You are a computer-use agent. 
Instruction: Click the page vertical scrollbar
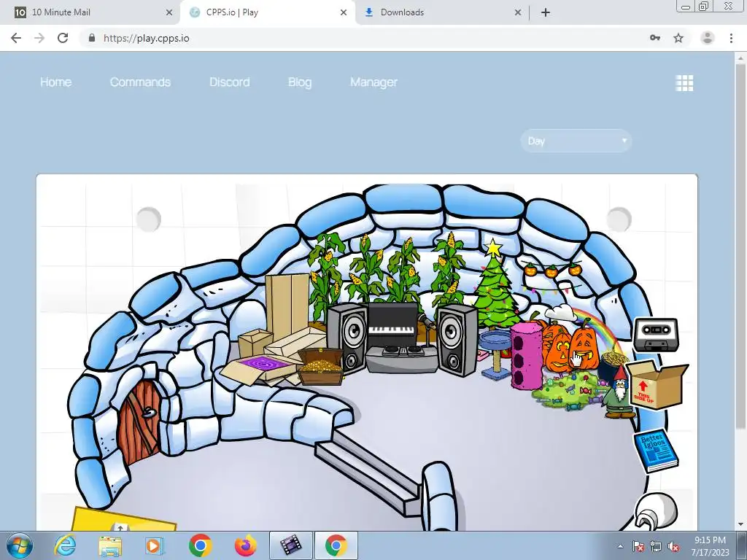[740, 246]
